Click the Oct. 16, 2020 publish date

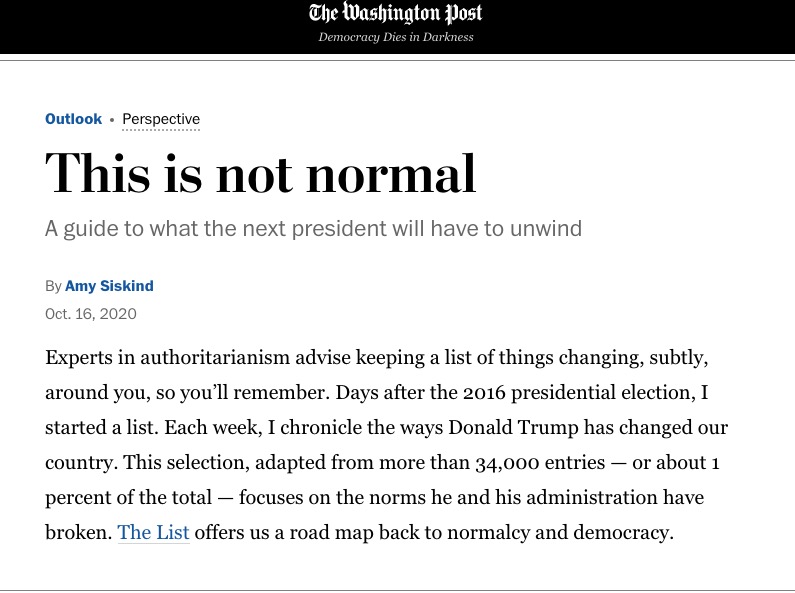91,314
